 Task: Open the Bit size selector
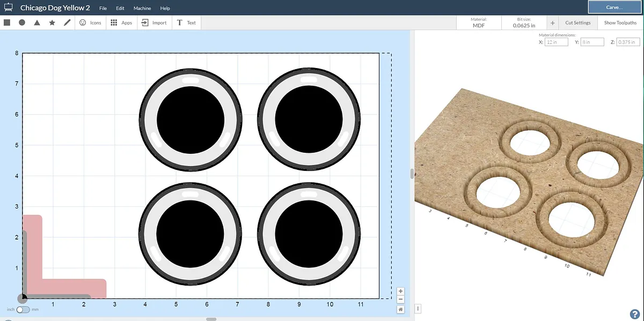click(524, 23)
